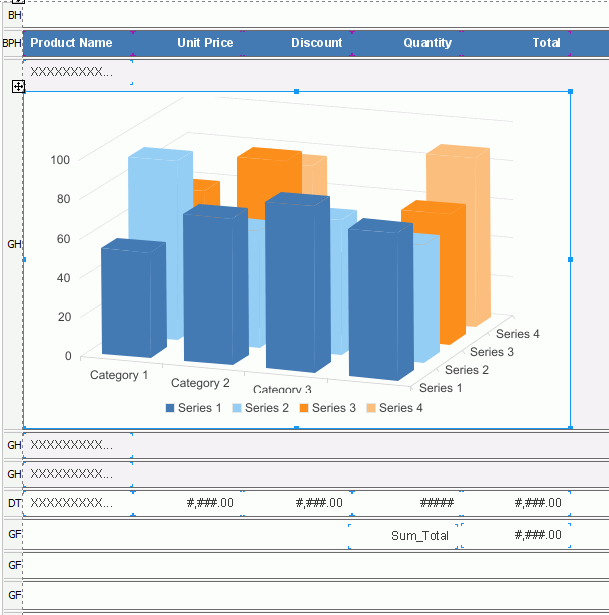Screen dimensions: 609x615
Task: Select the Quantity column header
Action: coord(427,43)
